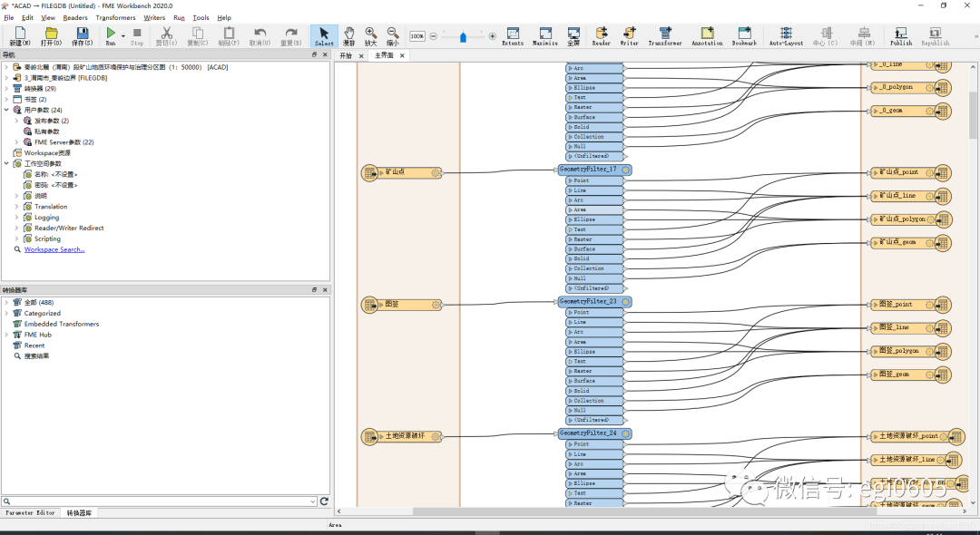Activate the Select cursor tool
The height and width of the screenshot is (535, 980).
pyautogui.click(x=324, y=34)
